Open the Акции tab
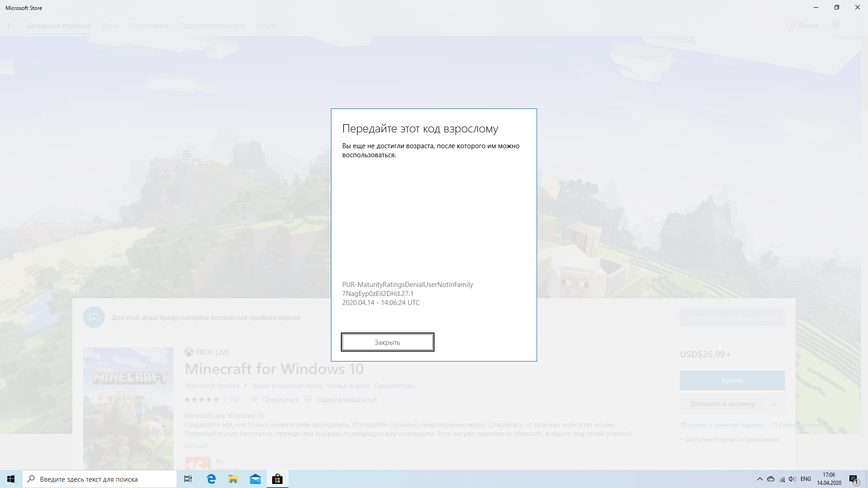 click(266, 26)
